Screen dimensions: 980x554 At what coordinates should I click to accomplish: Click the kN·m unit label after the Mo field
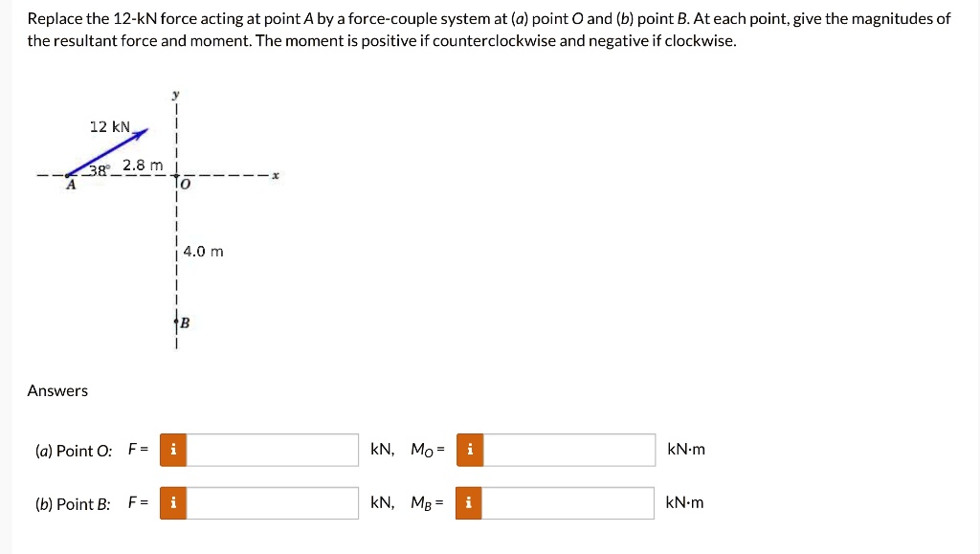[685, 449]
